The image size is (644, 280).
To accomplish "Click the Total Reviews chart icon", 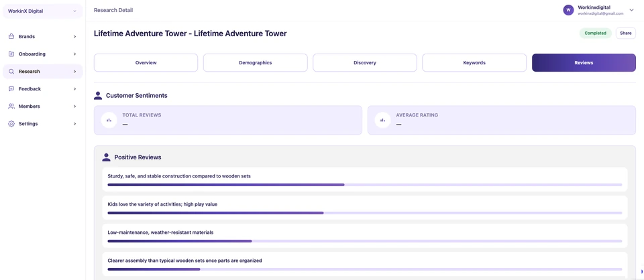I will [x=109, y=120].
